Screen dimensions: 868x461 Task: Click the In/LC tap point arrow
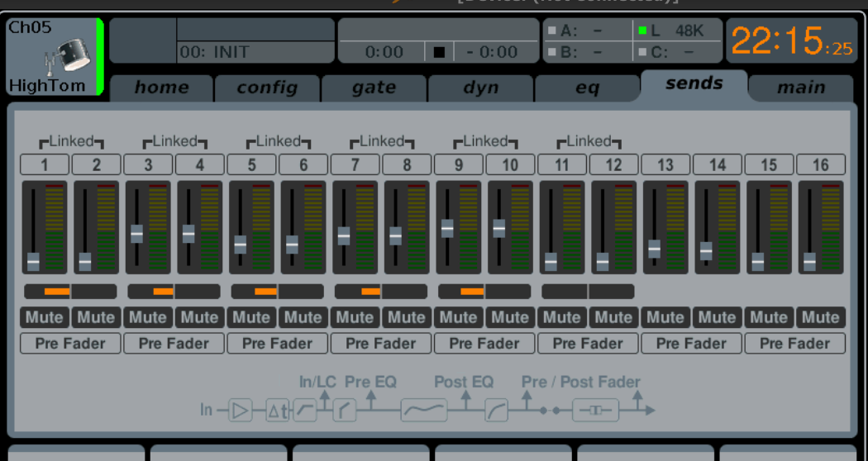click(x=325, y=400)
